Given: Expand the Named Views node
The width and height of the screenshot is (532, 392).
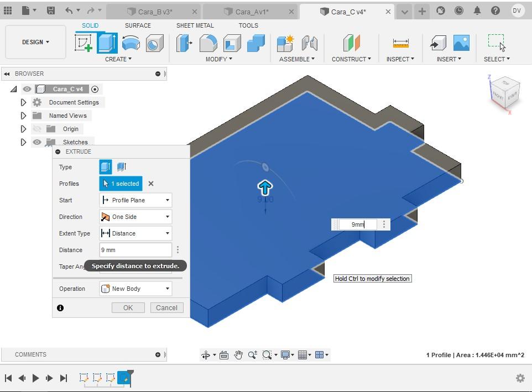Looking at the screenshot, I should (23, 116).
